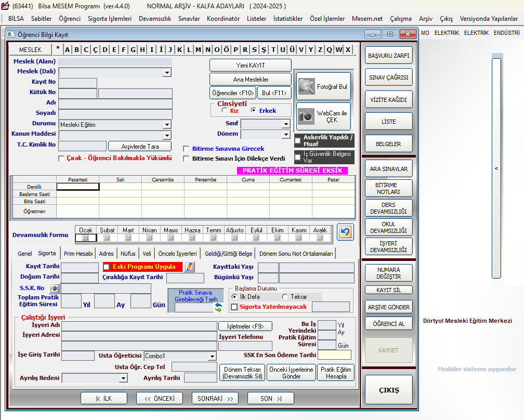Tick the Sigorta Yatırılmayacak checkbox
Screen dimensions: 524x420
tap(234, 307)
